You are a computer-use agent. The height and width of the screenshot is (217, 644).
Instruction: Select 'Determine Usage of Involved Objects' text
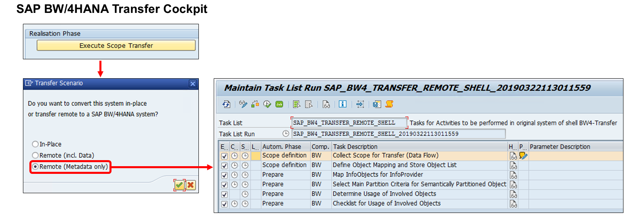click(x=384, y=194)
